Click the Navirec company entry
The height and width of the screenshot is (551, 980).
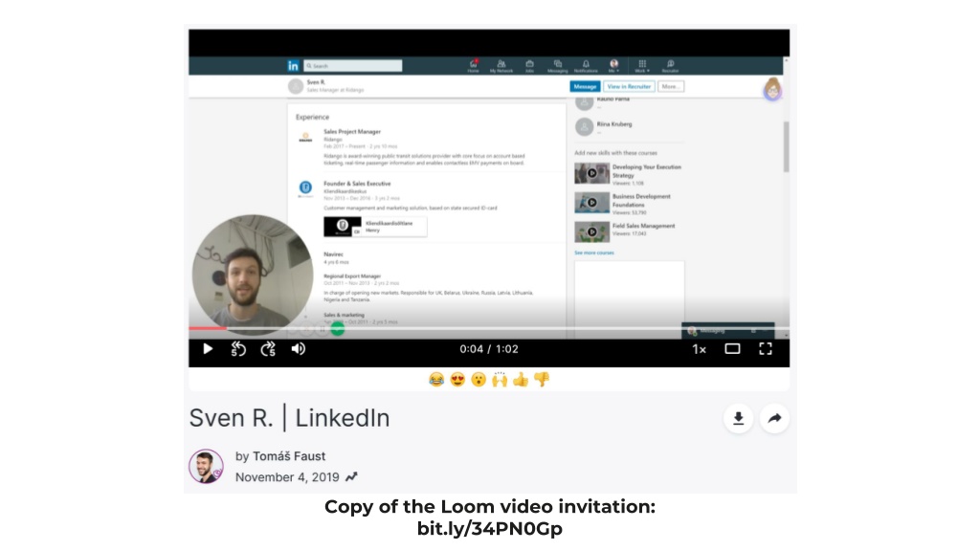(x=334, y=254)
